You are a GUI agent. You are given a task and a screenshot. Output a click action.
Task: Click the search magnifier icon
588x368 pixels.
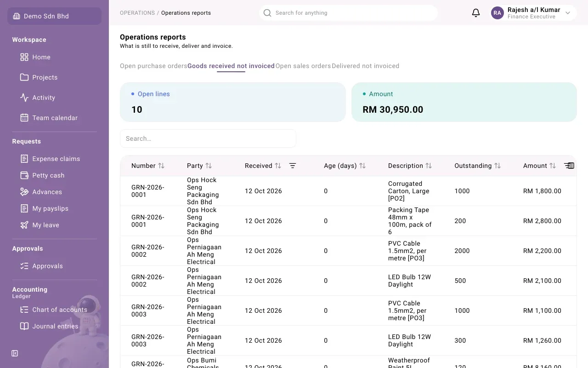(267, 13)
